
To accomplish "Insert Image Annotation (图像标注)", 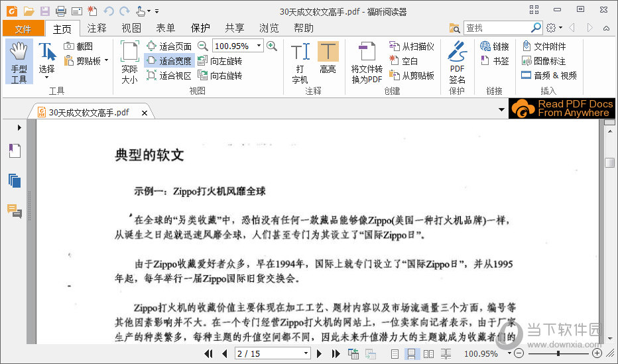I will (544, 61).
